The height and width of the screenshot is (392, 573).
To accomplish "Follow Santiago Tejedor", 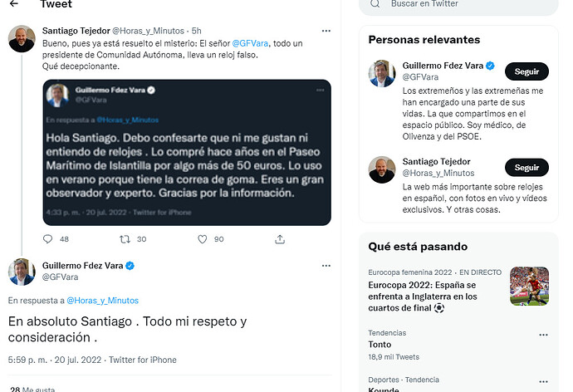I will pos(526,167).
